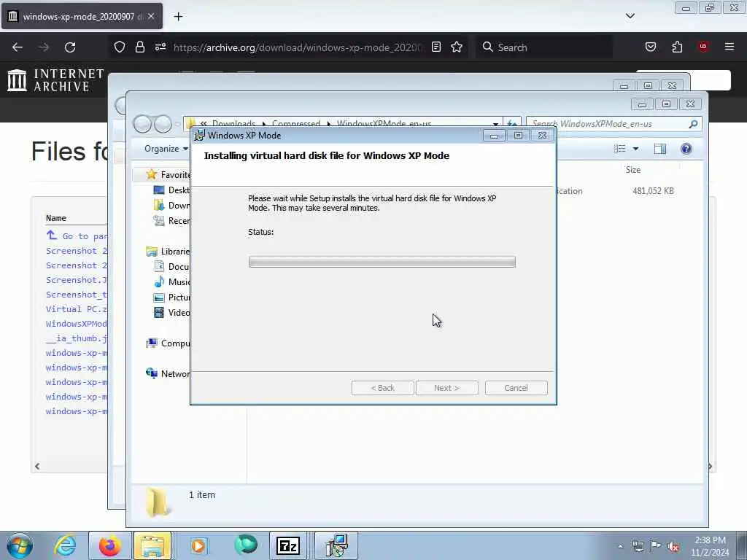Open the Virtual PC.zip file link
This screenshot has height=560, width=747.
coord(76,309)
